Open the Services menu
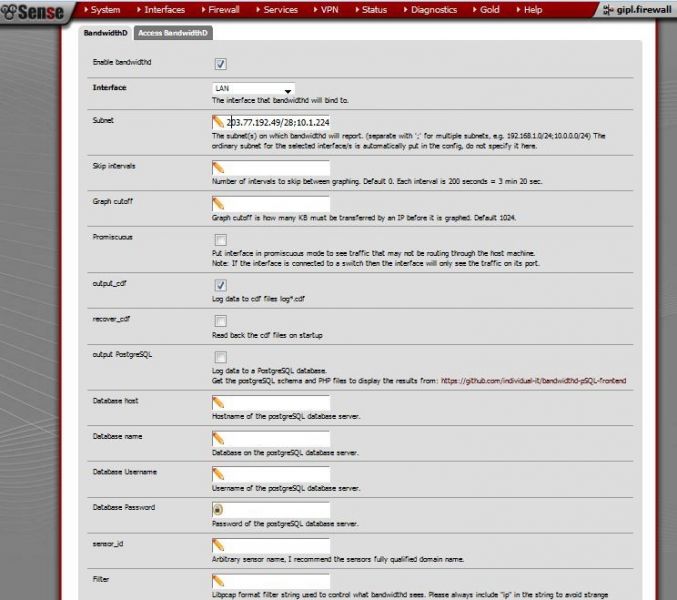The height and width of the screenshot is (600, 677). click(277, 9)
